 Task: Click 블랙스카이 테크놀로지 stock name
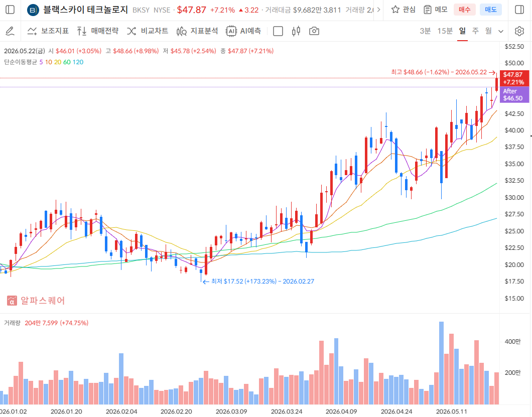click(85, 10)
